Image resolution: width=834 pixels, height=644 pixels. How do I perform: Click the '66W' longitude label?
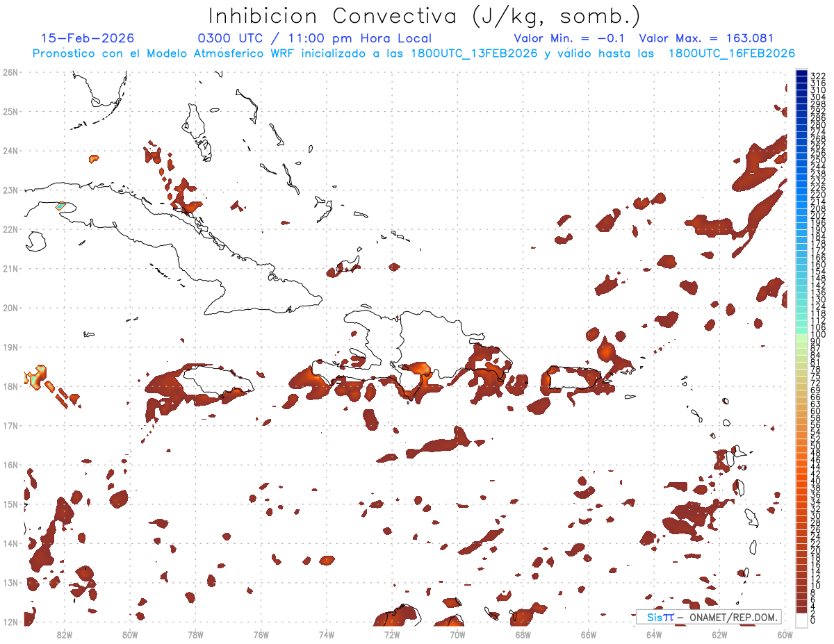coord(589,634)
